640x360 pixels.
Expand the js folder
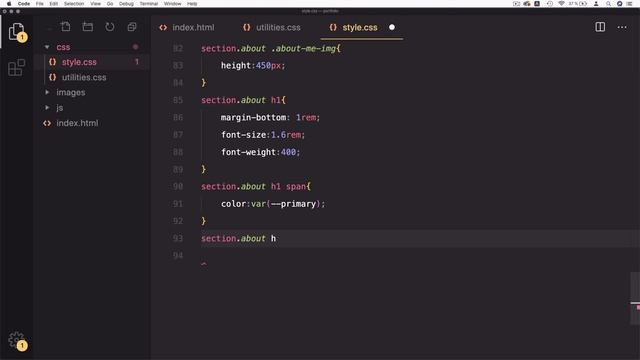click(x=47, y=107)
